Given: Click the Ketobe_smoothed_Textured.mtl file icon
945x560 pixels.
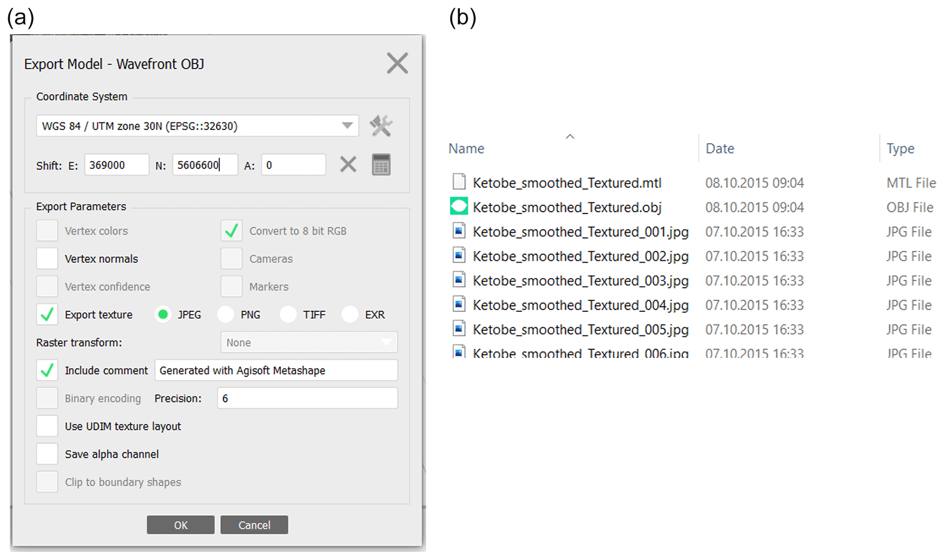Looking at the screenshot, I should tap(459, 182).
